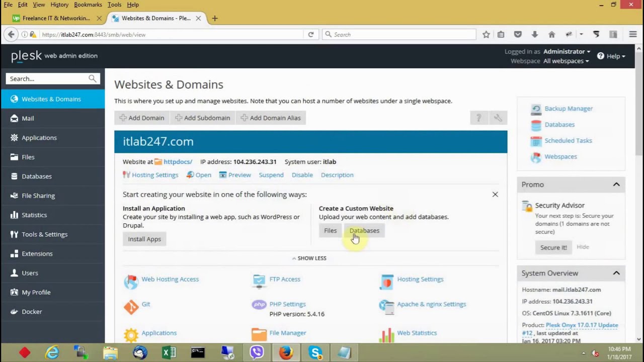Screen dimensions: 644x362
Task: Open the Hosting Settings icon in grid
Action: (387, 282)
